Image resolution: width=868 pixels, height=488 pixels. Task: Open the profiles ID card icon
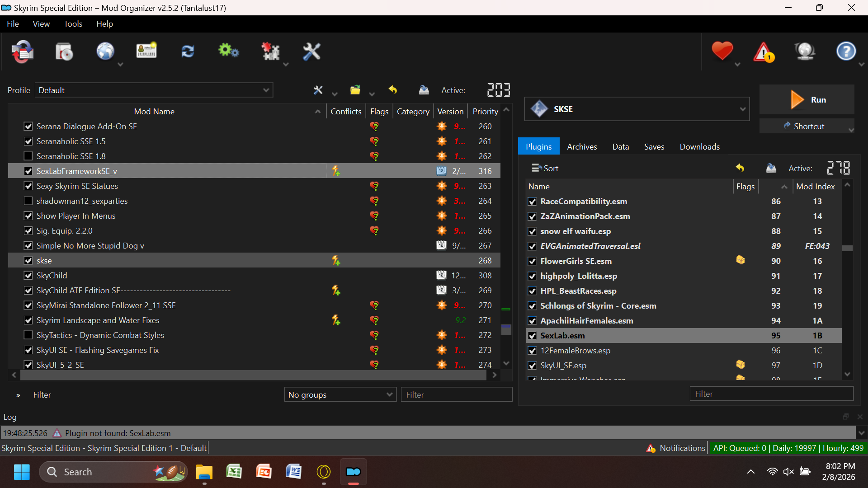[146, 52]
